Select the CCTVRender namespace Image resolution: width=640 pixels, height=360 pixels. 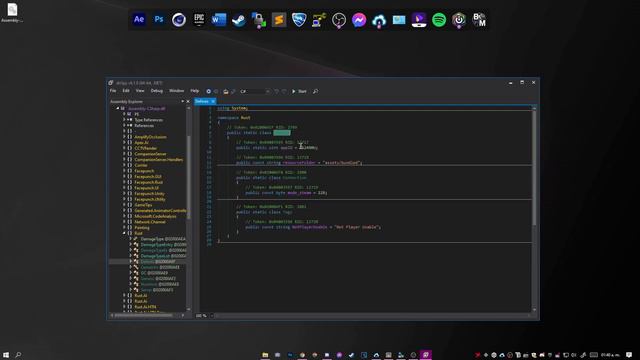(x=146, y=148)
